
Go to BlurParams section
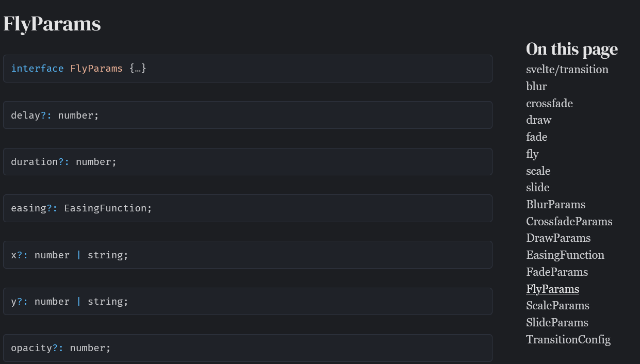555,205
